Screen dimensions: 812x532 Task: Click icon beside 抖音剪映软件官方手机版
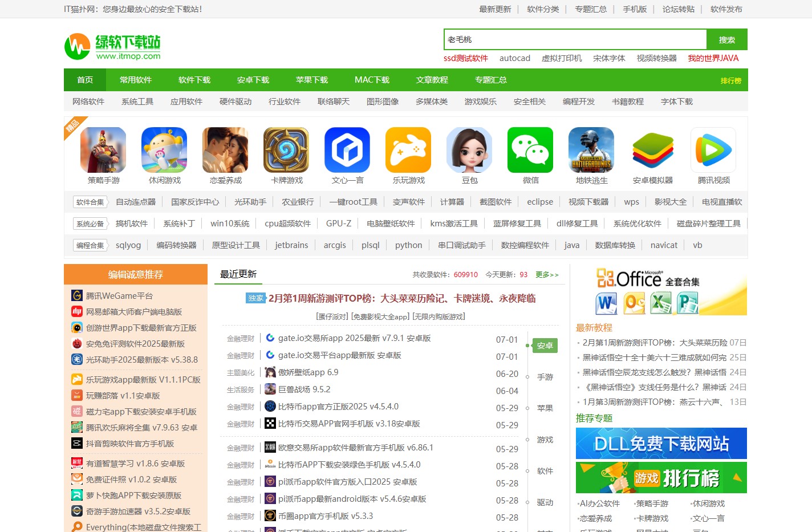[x=77, y=443]
